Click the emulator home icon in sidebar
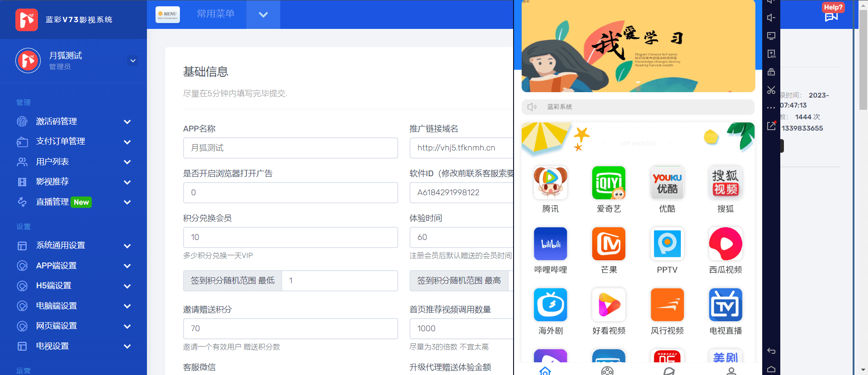 pos(771,369)
